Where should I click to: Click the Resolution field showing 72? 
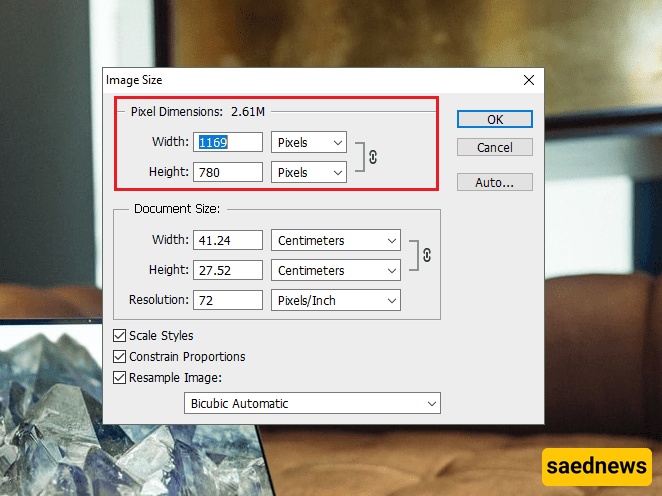pos(229,301)
